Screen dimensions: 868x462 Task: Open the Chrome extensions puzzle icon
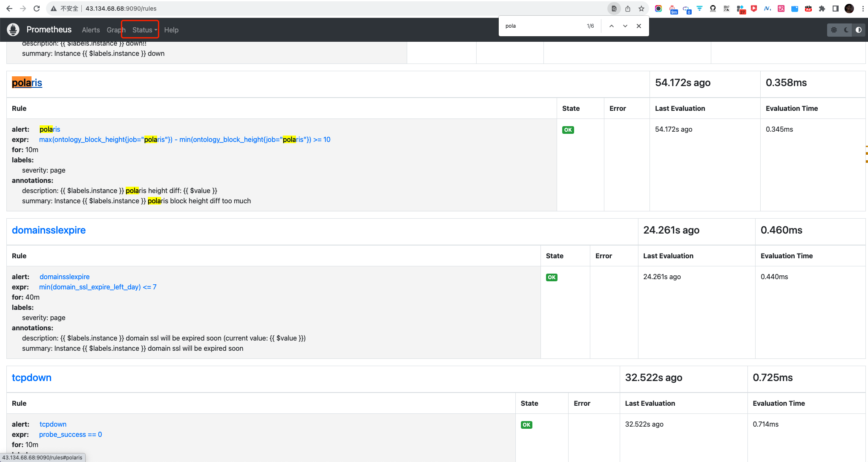click(822, 9)
